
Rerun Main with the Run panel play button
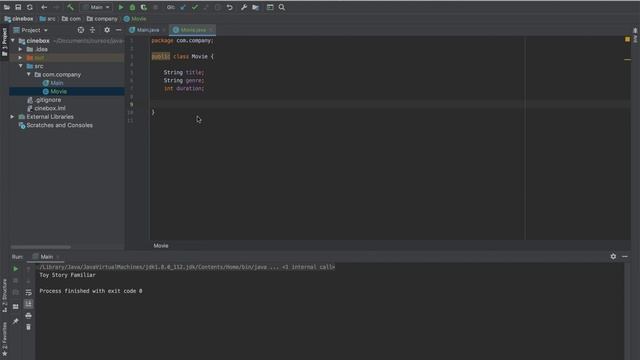tap(16, 269)
